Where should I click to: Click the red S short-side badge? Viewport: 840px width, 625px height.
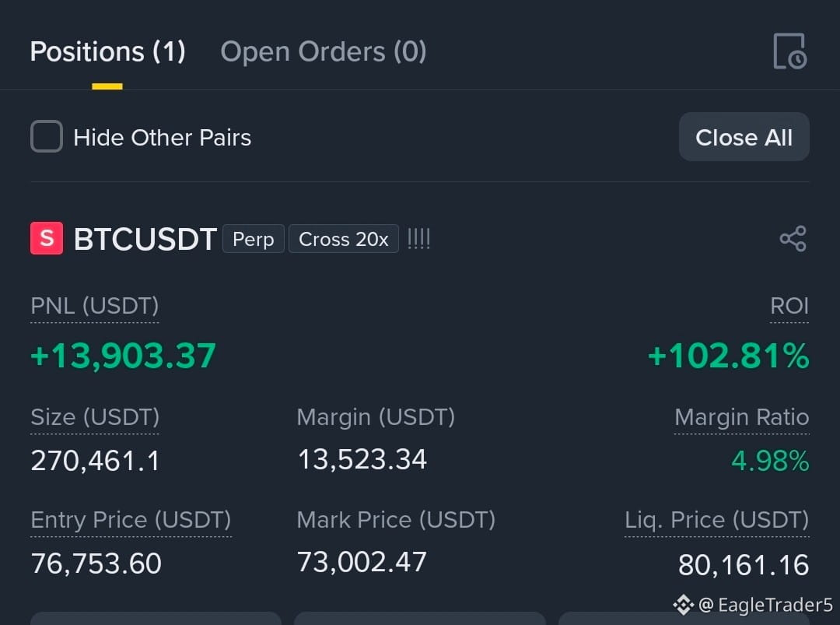pos(47,238)
